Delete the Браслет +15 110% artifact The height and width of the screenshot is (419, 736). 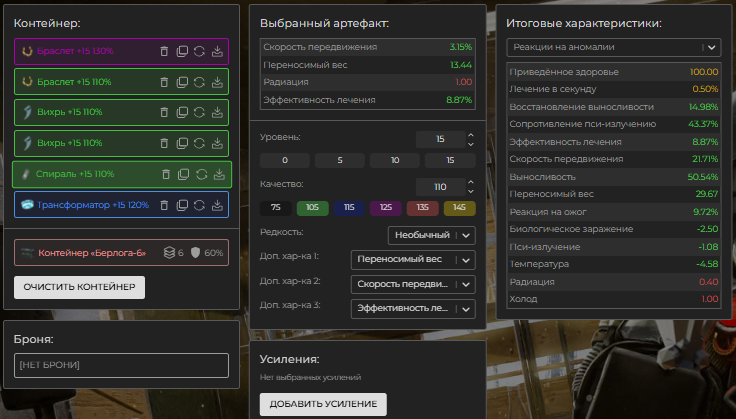click(164, 82)
